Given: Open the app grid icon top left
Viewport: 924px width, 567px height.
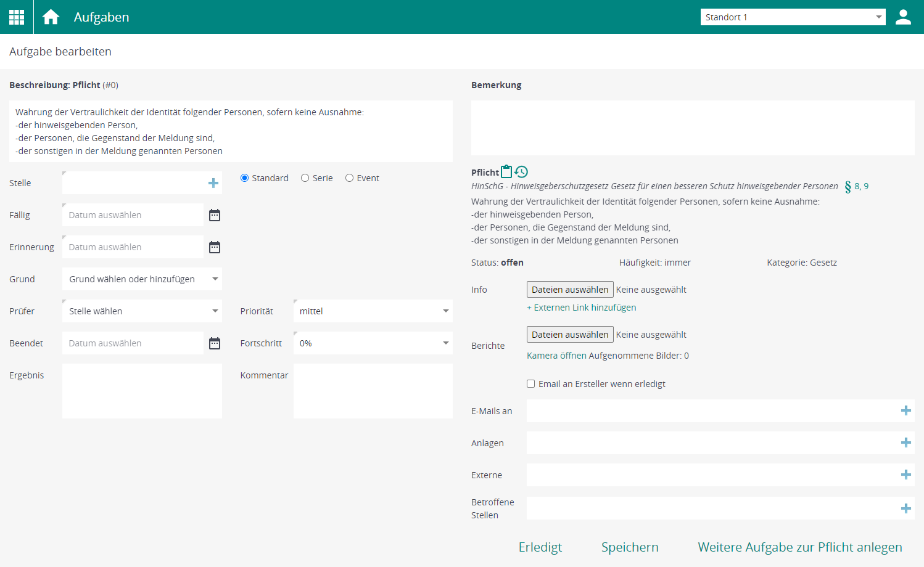Looking at the screenshot, I should tap(16, 17).
